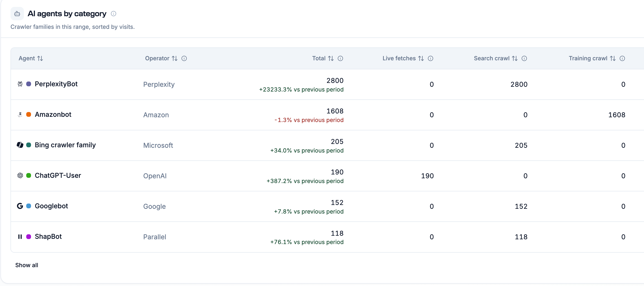This screenshot has width=644, height=286.
Task: Click the Amazon logo icon
Action: click(20, 114)
